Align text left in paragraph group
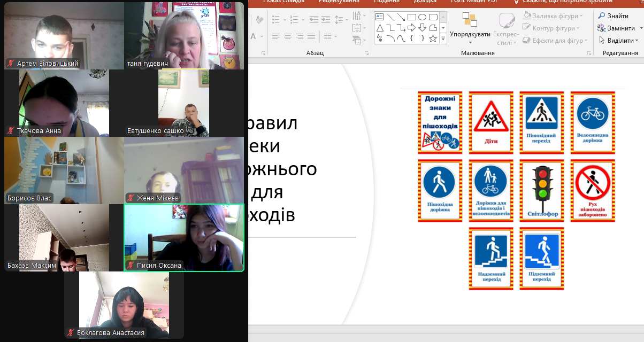Viewport: 644px width, 342px height. point(276,36)
